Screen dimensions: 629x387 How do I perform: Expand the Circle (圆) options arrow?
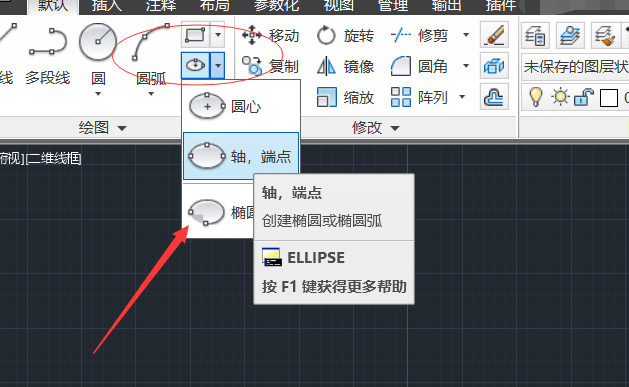98,94
